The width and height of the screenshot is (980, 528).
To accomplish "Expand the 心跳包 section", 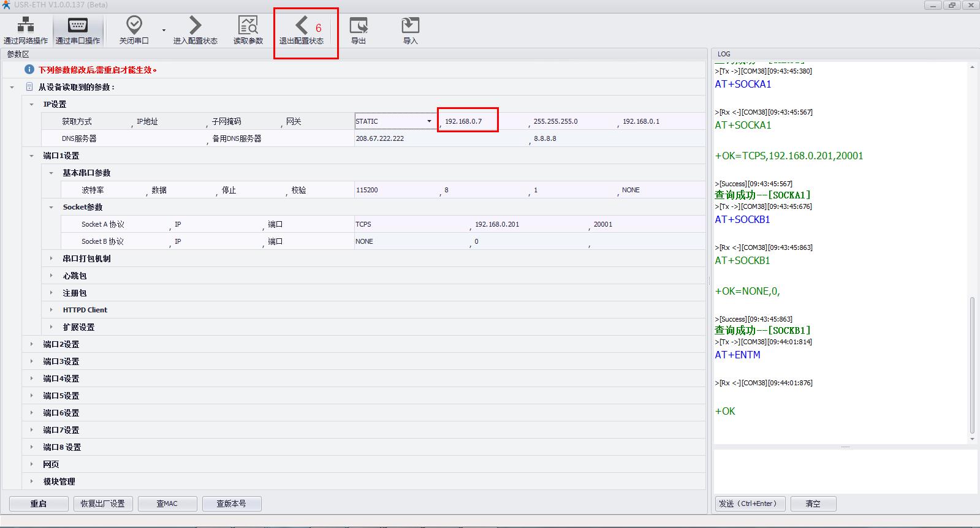I will 51,276.
